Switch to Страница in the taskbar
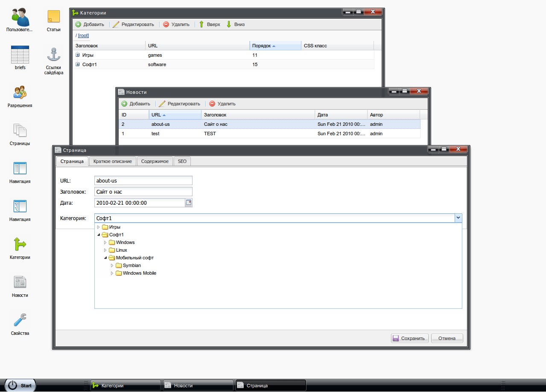Screen dimensions: 546x392 point(271,386)
